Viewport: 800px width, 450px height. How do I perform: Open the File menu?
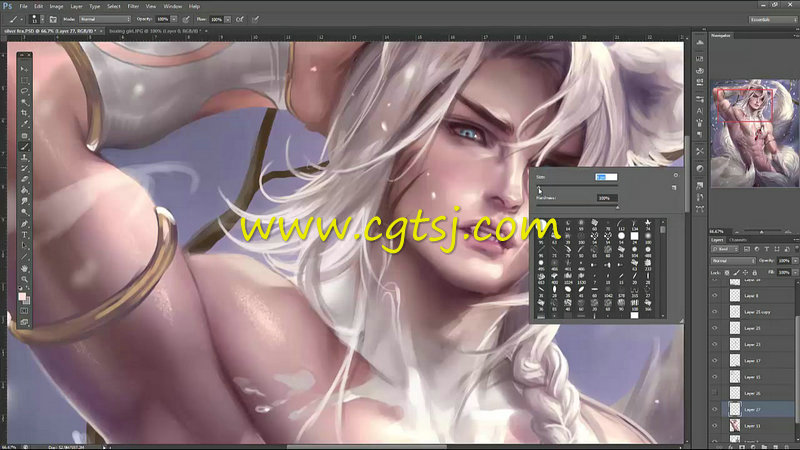pos(23,6)
